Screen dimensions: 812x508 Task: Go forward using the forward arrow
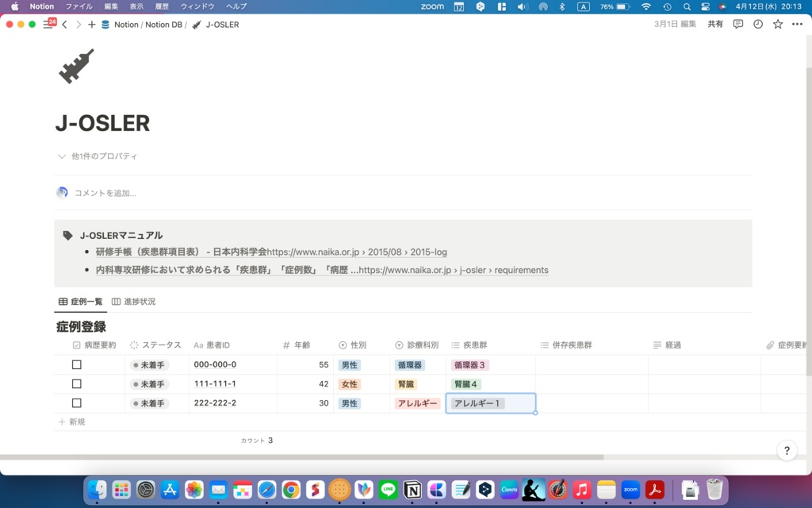click(79, 25)
